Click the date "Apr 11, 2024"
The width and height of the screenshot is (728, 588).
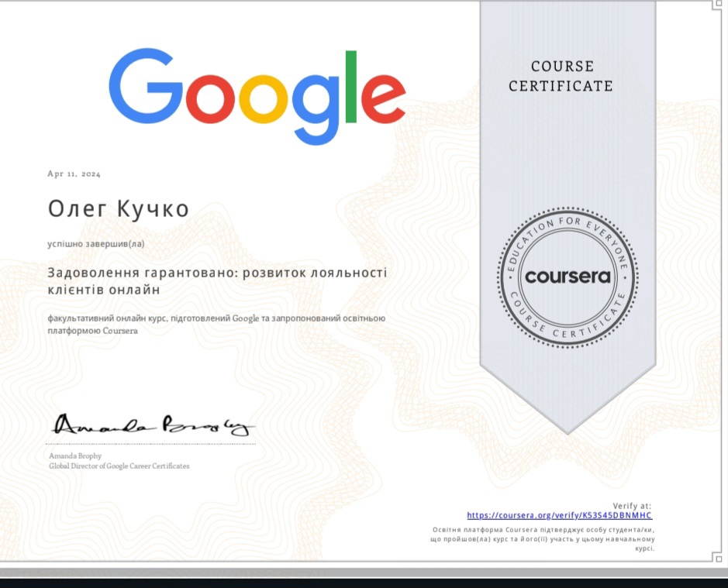74,174
